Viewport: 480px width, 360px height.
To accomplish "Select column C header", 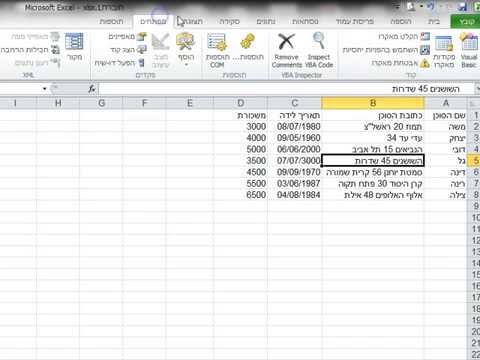I will coord(294,103).
